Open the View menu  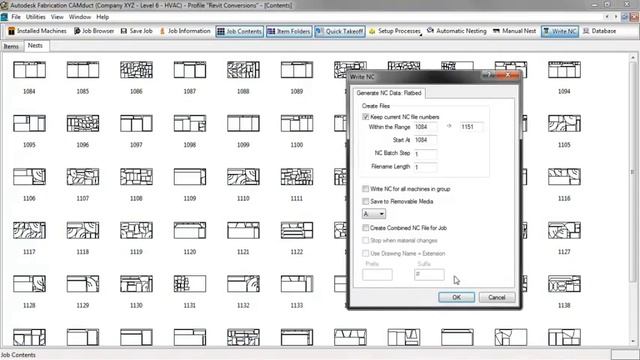[57, 17]
